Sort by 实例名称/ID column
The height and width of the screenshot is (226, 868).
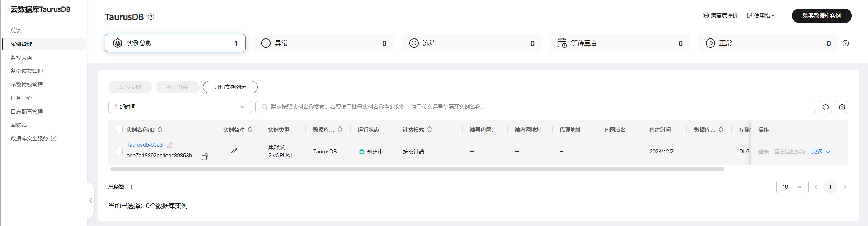tap(160, 129)
